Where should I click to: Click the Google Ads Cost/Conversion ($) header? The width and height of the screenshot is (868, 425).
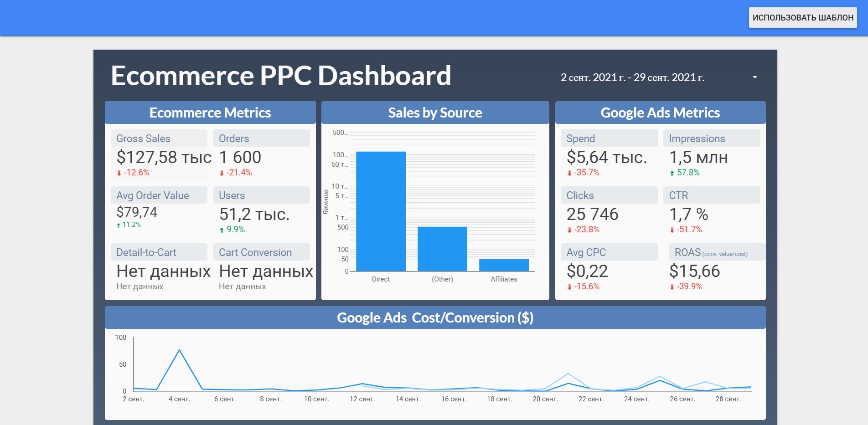[x=435, y=317]
